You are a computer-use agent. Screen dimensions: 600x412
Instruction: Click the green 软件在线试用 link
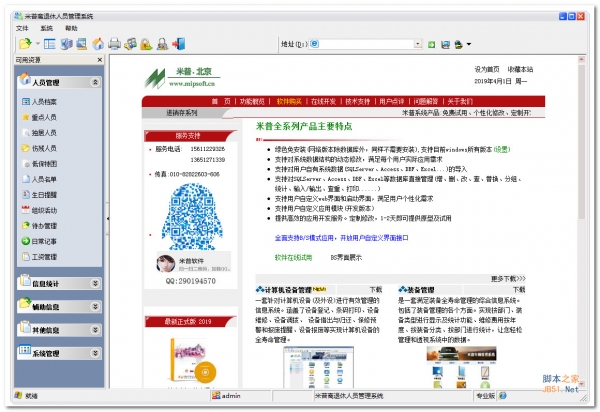click(x=293, y=257)
